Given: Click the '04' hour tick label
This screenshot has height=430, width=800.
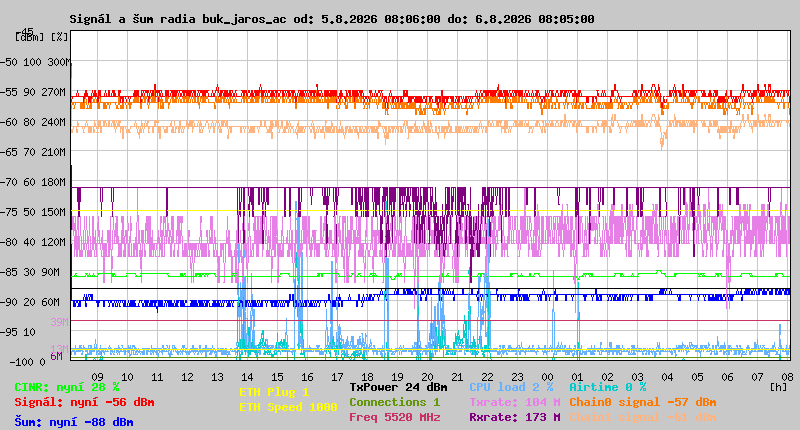Looking at the screenshot, I should tap(667, 377).
